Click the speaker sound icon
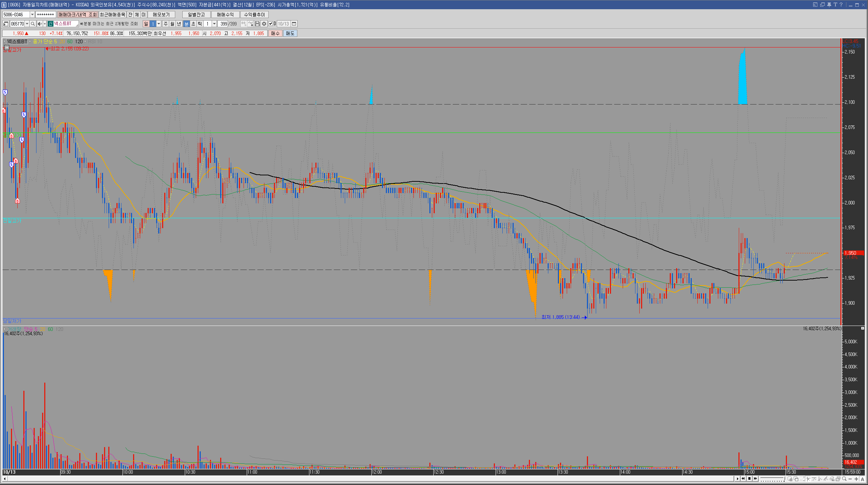868x485 pixels. (40, 24)
